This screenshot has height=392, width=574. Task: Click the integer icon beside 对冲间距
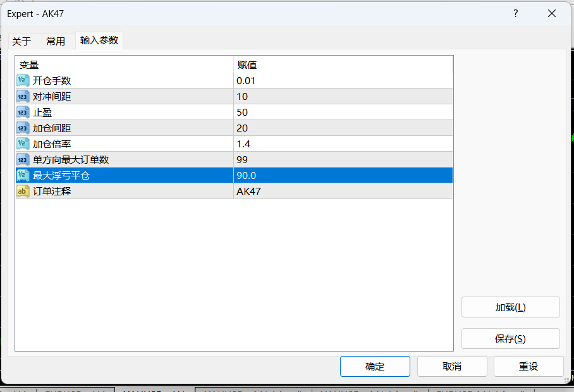coord(23,96)
